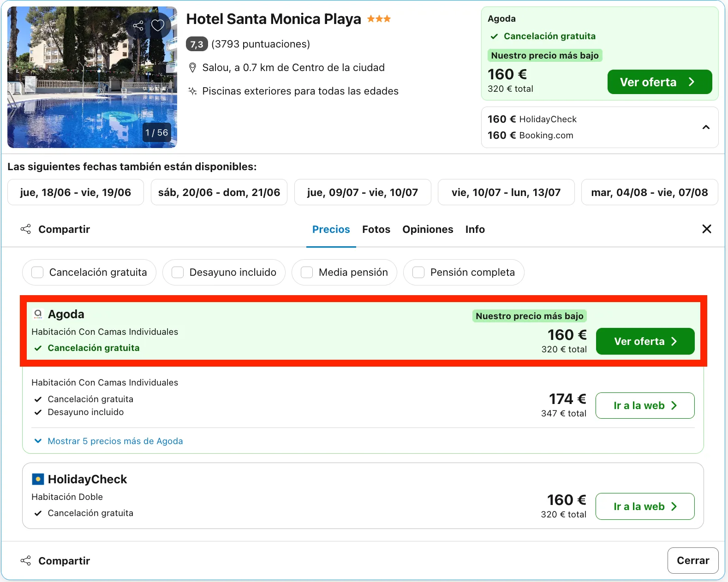Image resolution: width=728 pixels, height=582 pixels.
Task: Click the sparkle icon beside Piscinas exteriores
Action: pyautogui.click(x=193, y=91)
